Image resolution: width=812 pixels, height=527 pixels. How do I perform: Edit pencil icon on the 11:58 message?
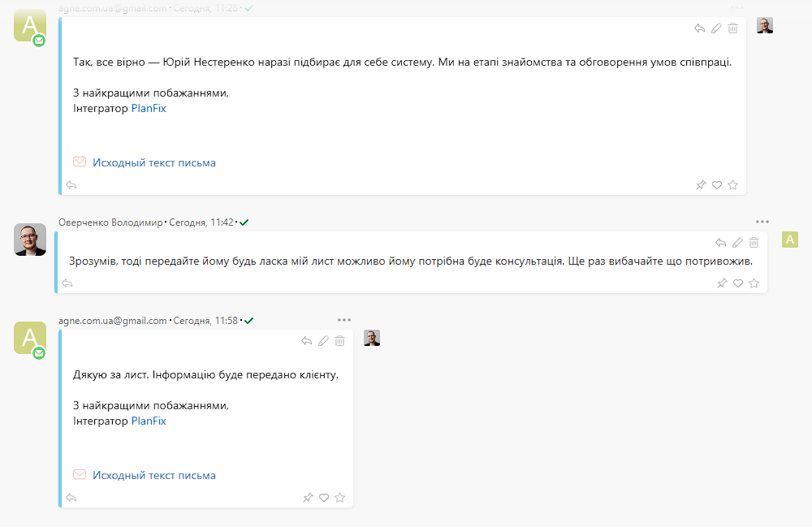323,340
